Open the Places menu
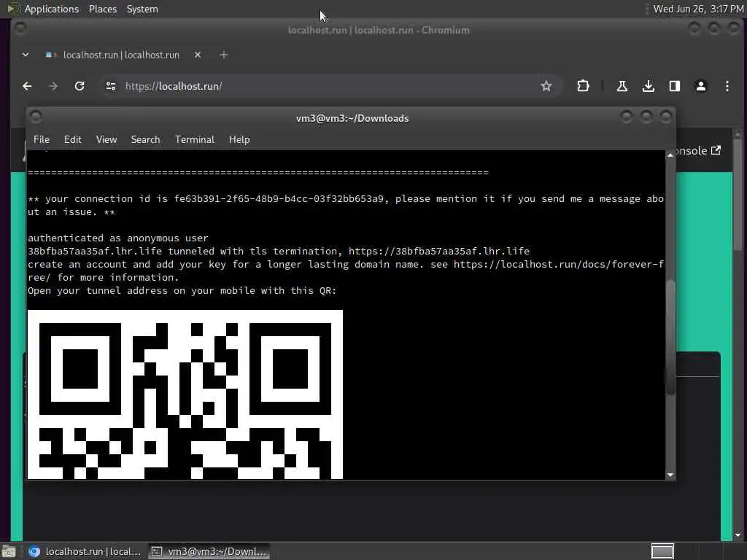The width and height of the screenshot is (747, 560). coord(102,9)
